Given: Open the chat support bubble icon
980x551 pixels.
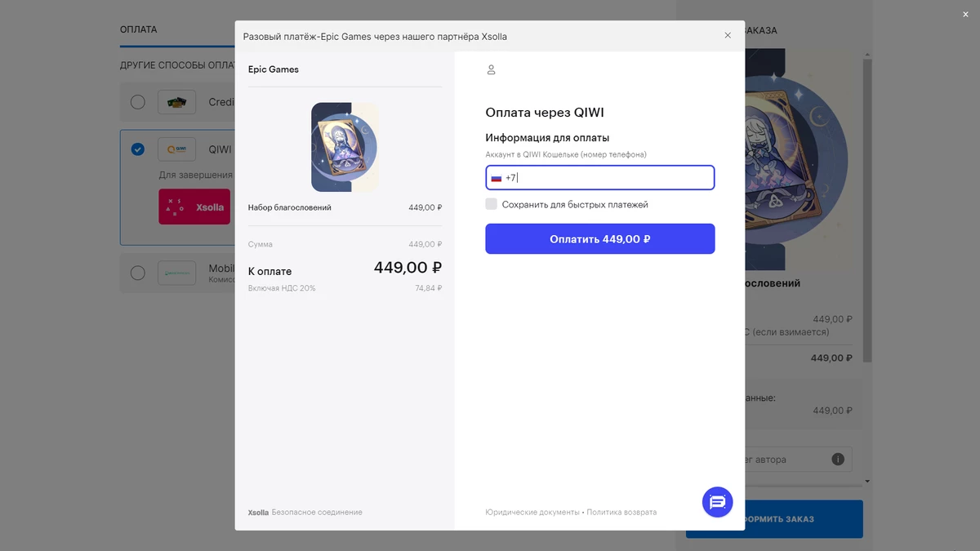Looking at the screenshot, I should pyautogui.click(x=718, y=501).
